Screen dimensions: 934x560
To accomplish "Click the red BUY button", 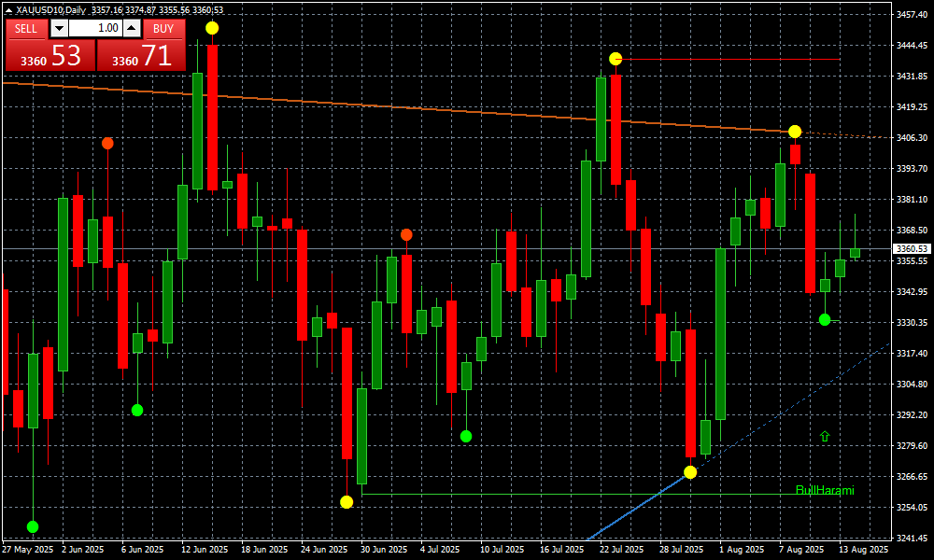I will 163,28.
